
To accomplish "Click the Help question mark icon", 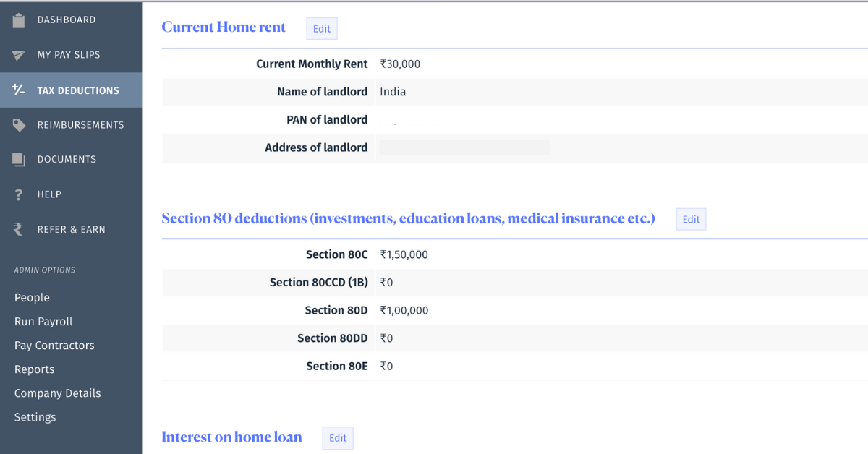I will [19, 194].
